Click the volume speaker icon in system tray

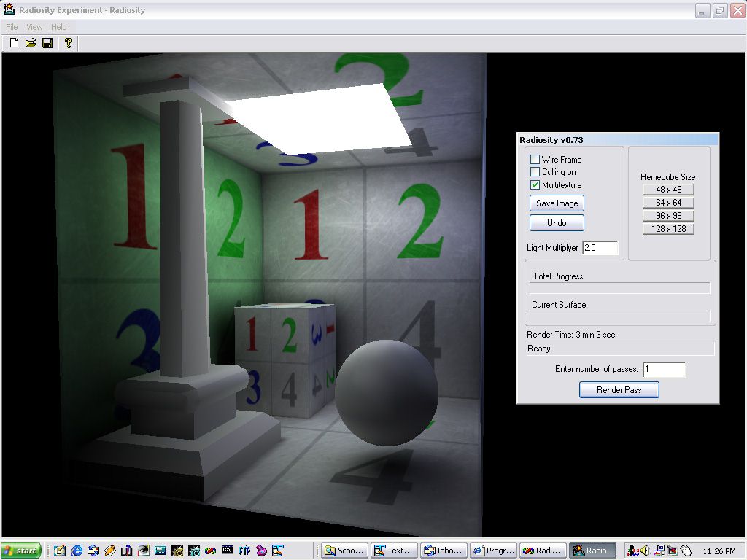click(645, 551)
